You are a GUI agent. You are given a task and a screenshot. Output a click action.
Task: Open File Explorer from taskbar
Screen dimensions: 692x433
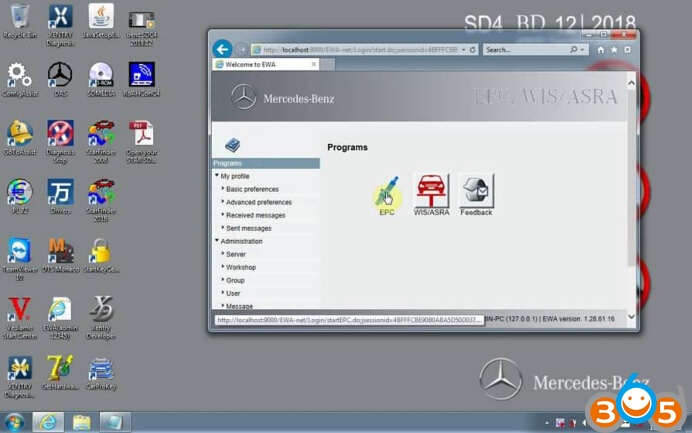(82, 422)
